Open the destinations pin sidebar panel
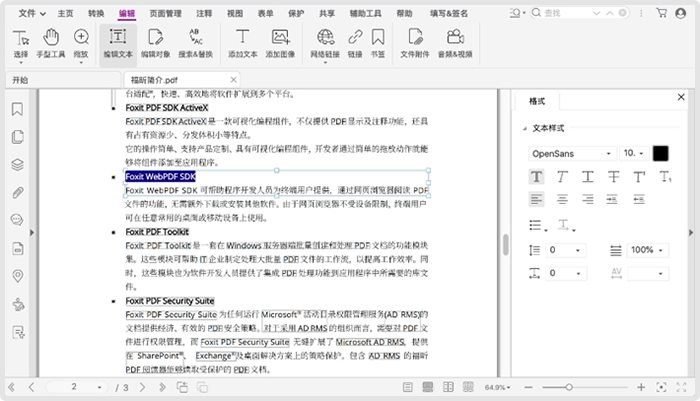700x401 pixels. [17, 276]
